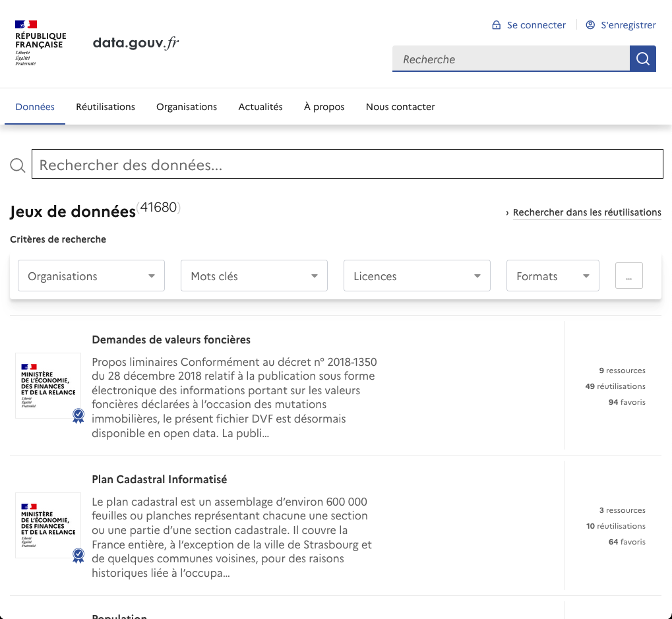Click the '49 réutilisations' count
Viewport: 672px width, 619px height.
point(615,386)
